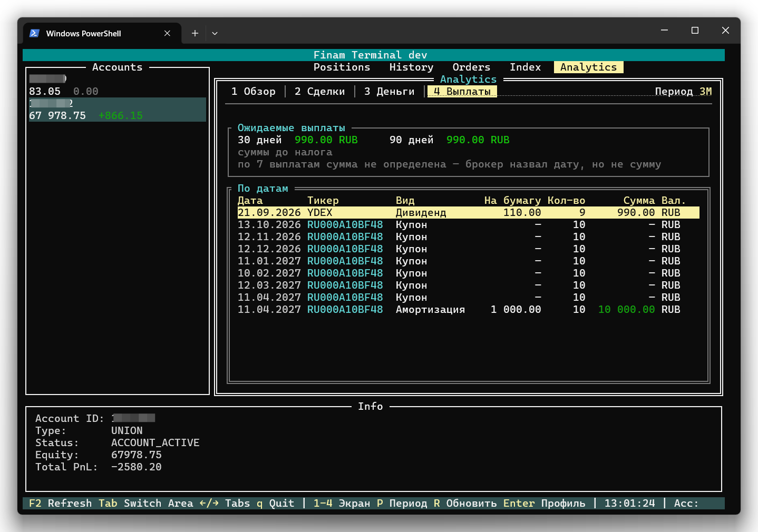The image size is (758, 532).
Task: Click the PowerShell icon on the tab
Action: tap(34, 33)
